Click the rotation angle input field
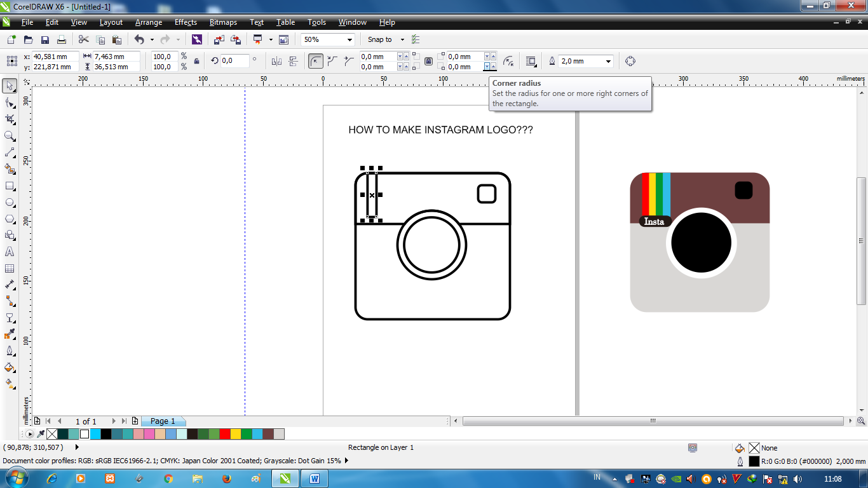 (235, 61)
